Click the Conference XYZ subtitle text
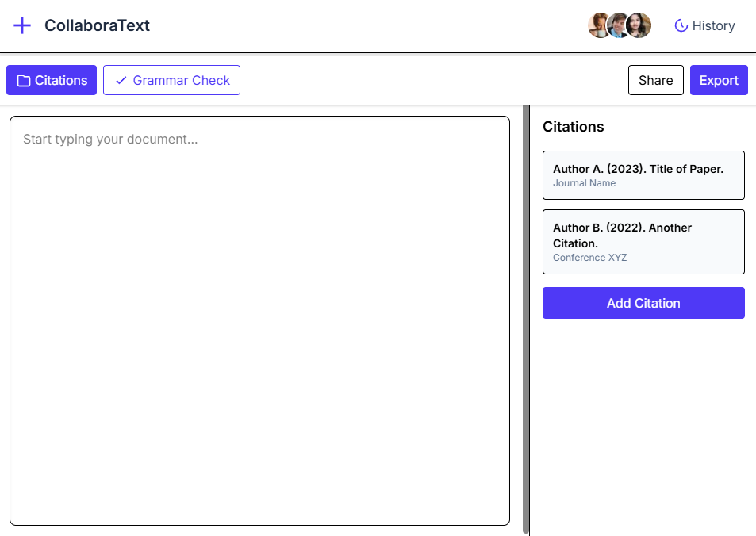Viewport: 756px width, 536px height. (x=589, y=258)
